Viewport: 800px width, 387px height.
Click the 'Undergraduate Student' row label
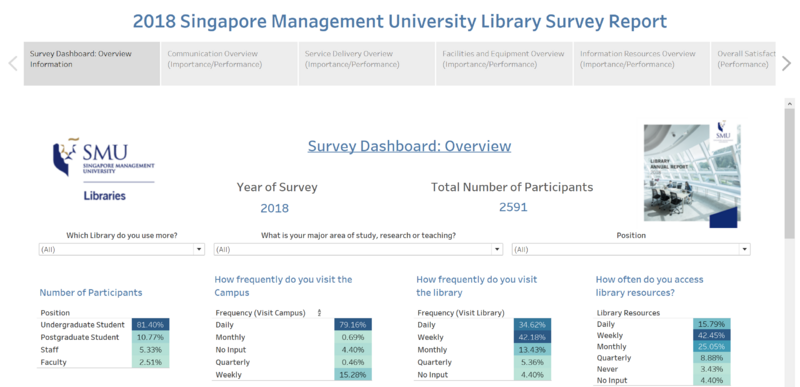pos(83,325)
